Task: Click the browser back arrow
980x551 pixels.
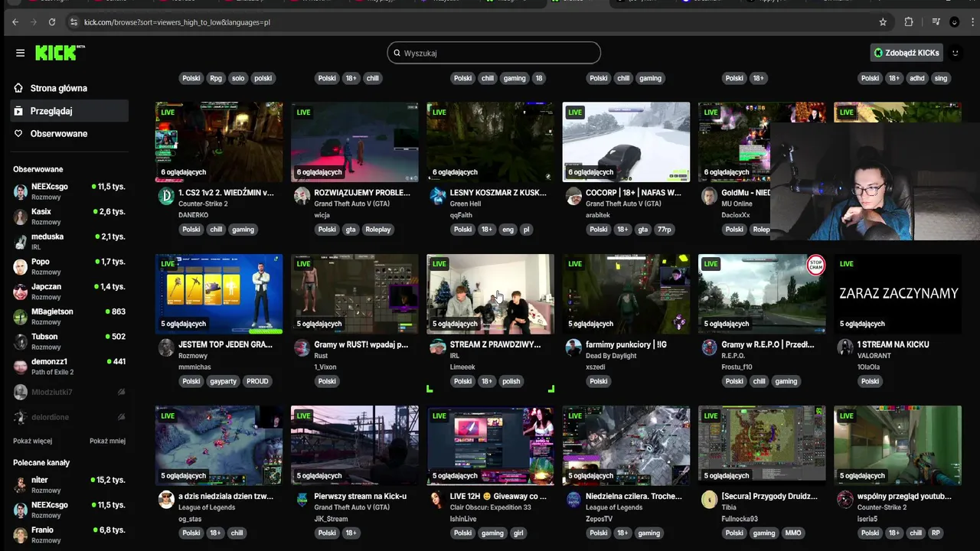Action: click(x=15, y=22)
